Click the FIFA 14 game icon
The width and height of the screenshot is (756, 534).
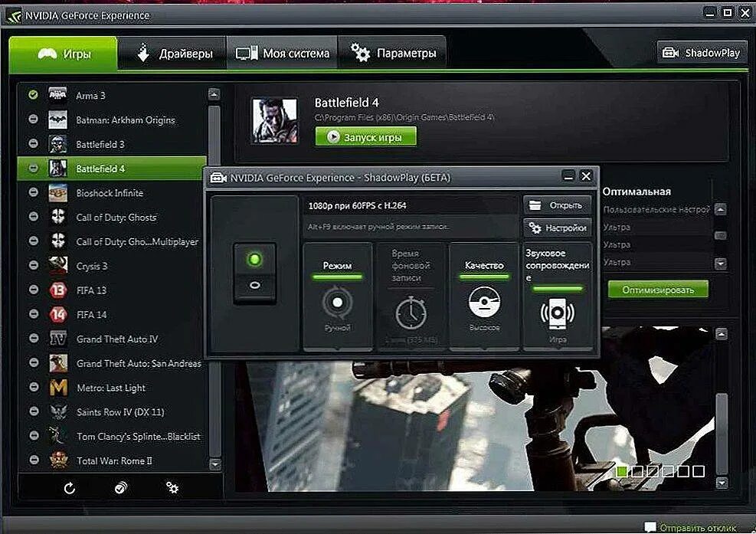click(x=58, y=315)
